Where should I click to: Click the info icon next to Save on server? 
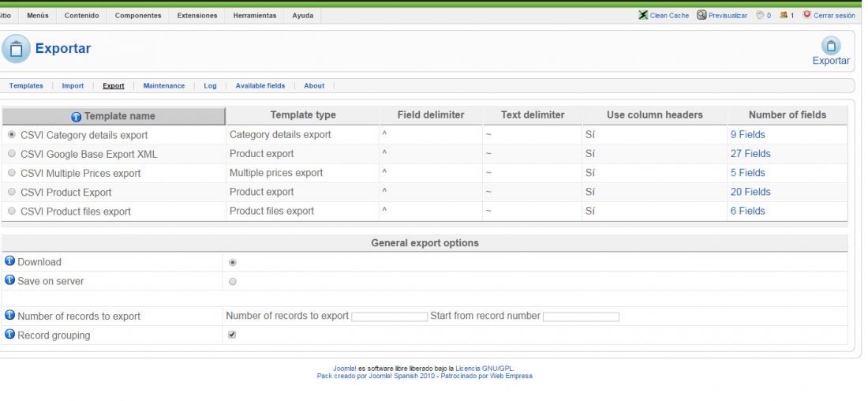coord(9,280)
